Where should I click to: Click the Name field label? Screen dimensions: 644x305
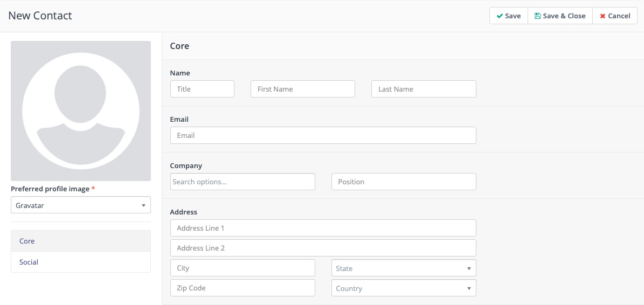click(x=180, y=73)
